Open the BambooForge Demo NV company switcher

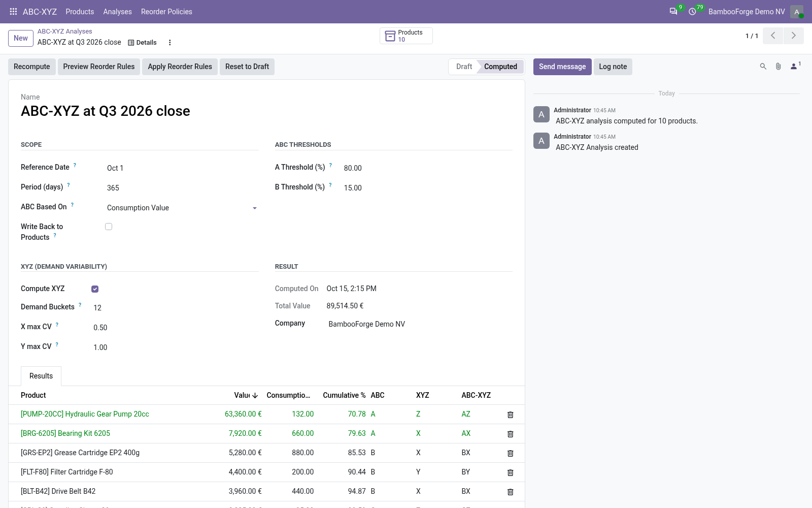pyautogui.click(x=747, y=11)
